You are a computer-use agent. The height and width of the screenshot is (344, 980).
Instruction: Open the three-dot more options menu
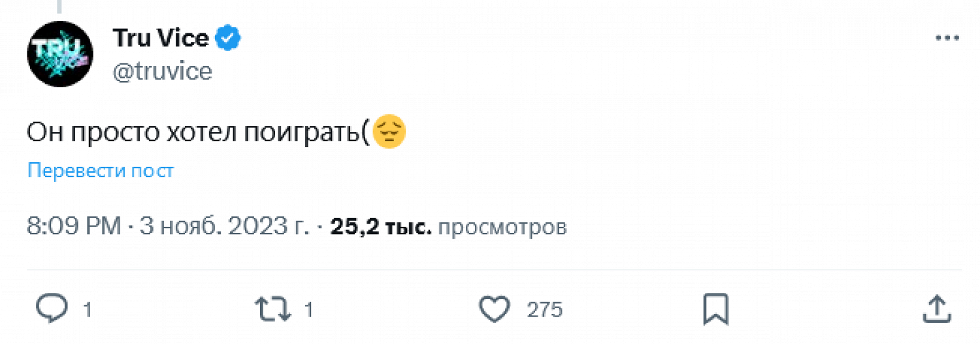pos(947,39)
